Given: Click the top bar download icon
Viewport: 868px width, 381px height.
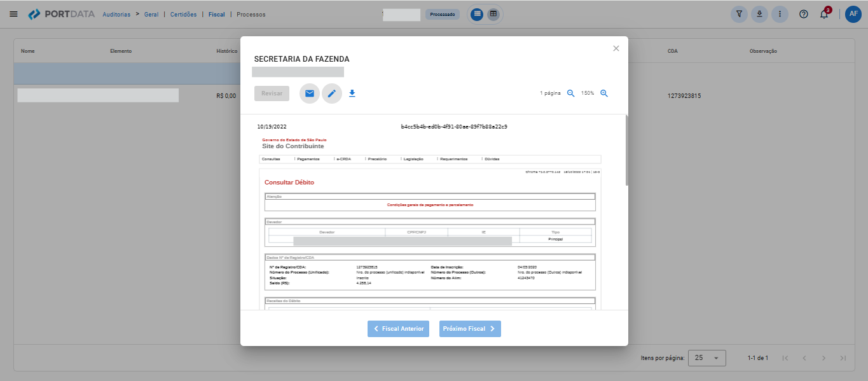Looking at the screenshot, I should pos(760,14).
